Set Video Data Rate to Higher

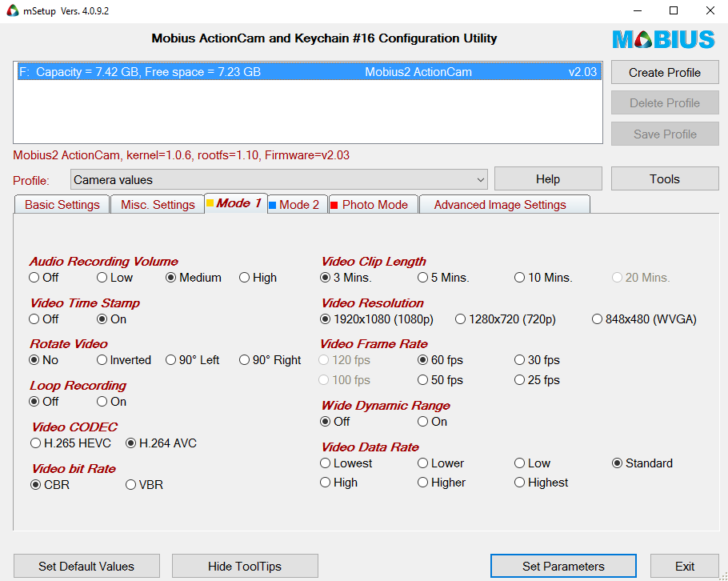tap(442, 483)
